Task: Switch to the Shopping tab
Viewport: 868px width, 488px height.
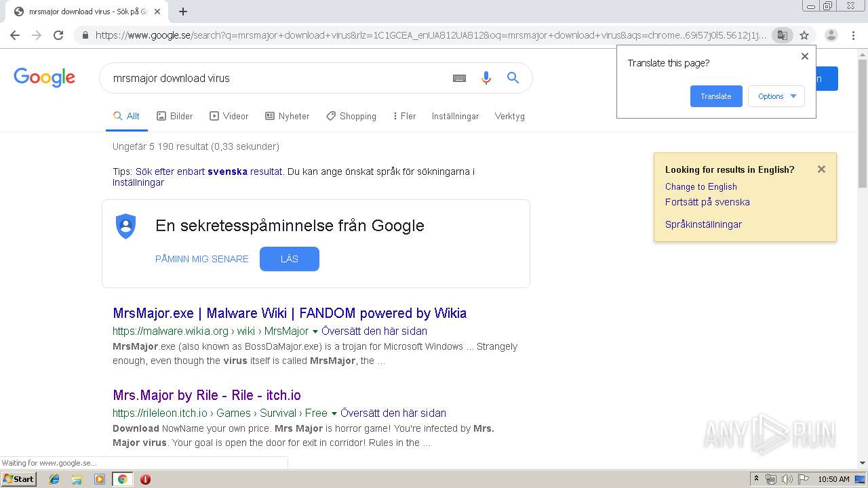Action: pyautogui.click(x=351, y=116)
